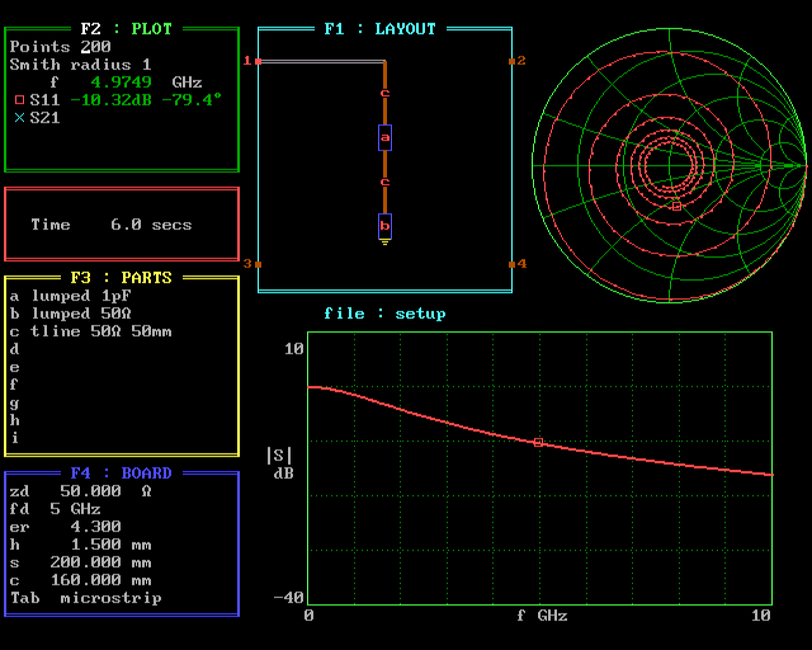This screenshot has width=812, height=650.
Task: Select empty part slot f
Action: 15,385
